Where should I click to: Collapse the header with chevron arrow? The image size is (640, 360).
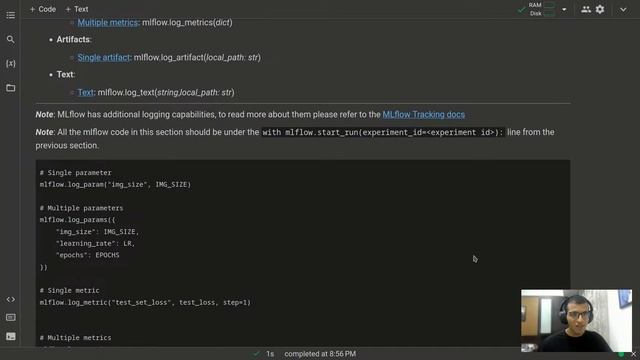coord(623,9)
